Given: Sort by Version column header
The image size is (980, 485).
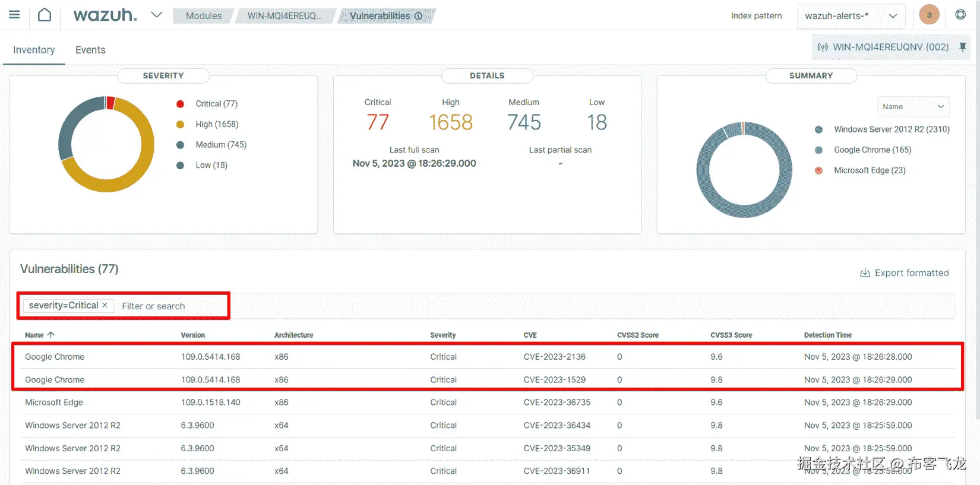Looking at the screenshot, I should point(193,335).
